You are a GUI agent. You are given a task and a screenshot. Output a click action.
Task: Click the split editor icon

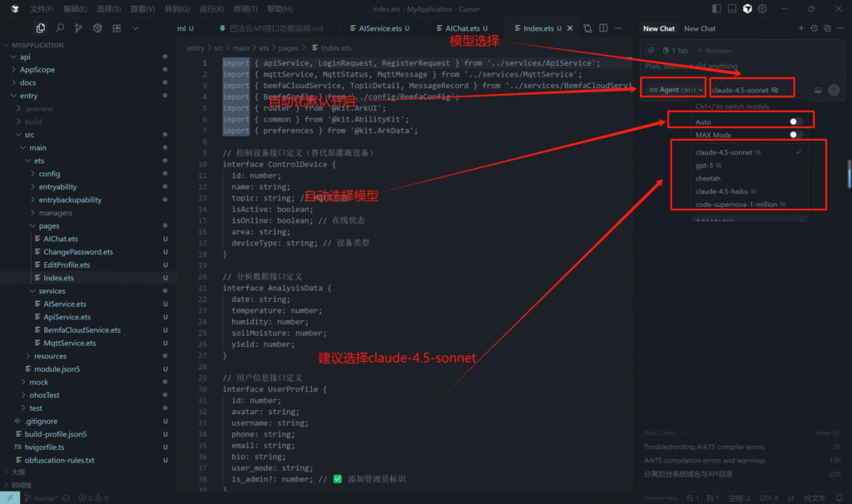[x=602, y=28]
